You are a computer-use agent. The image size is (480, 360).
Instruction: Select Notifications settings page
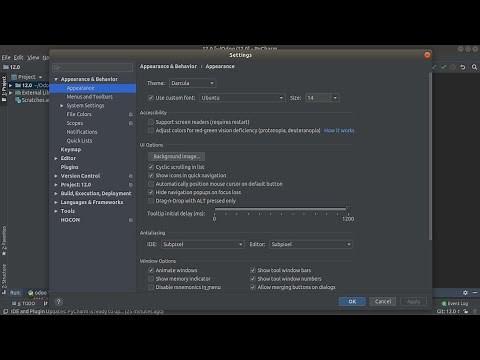82,132
